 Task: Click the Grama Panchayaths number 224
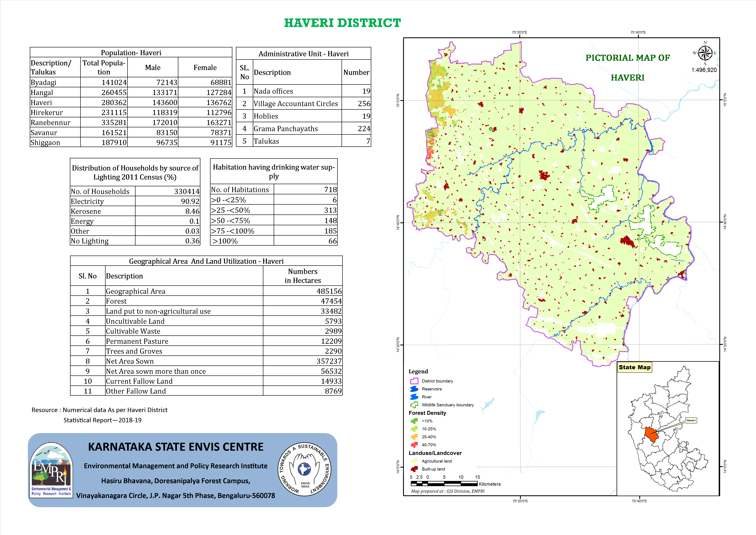click(364, 129)
